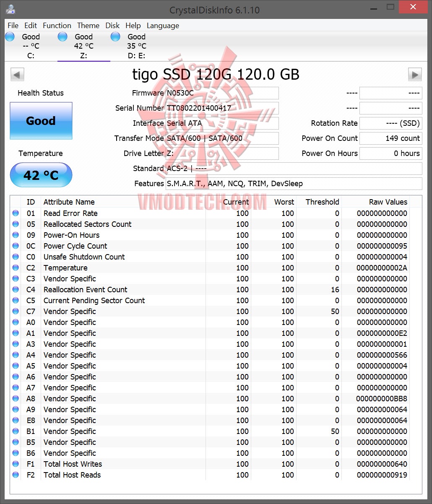This screenshot has width=432, height=504.
Task: Click the Current column header
Action: [228, 202]
